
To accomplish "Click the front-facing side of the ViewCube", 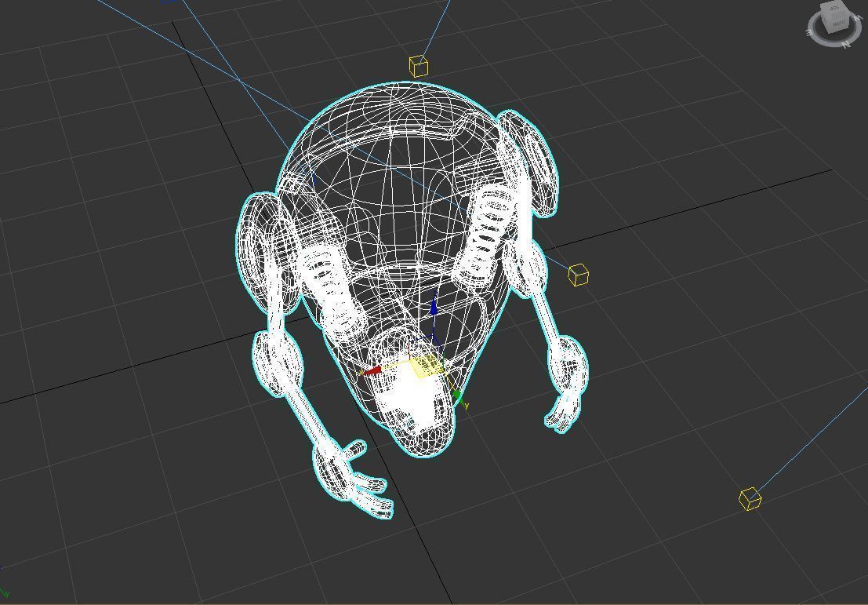I will tap(839, 23).
